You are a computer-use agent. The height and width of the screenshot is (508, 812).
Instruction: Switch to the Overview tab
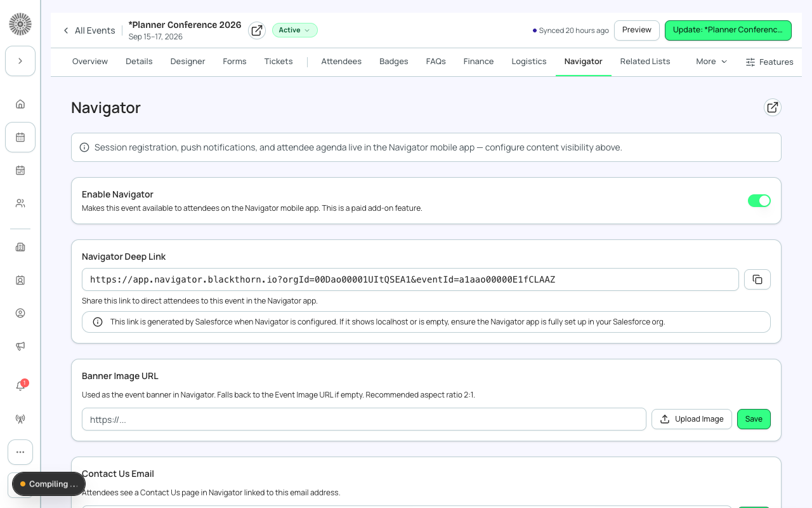pyautogui.click(x=90, y=62)
